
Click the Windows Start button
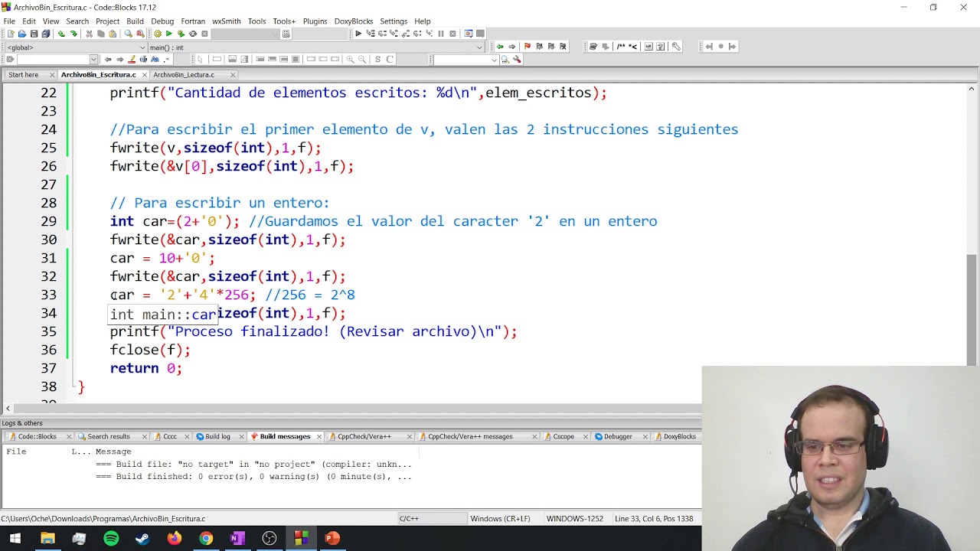coord(15,539)
